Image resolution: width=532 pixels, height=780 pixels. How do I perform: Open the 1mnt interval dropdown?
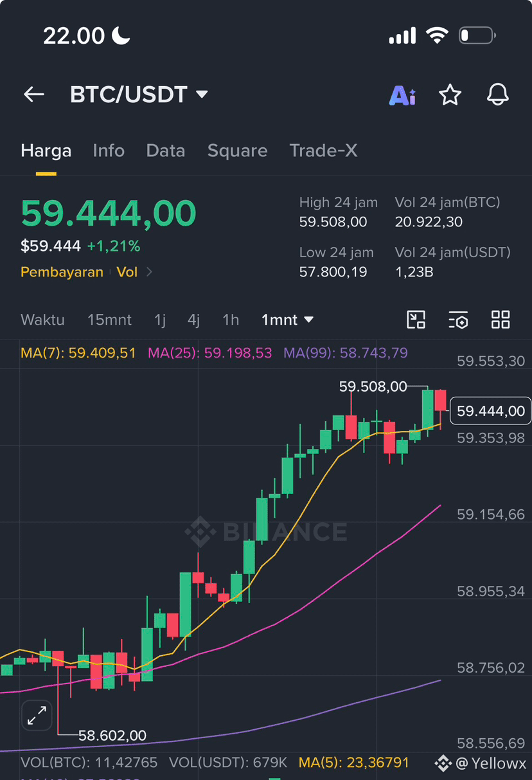pyautogui.click(x=287, y=320)
